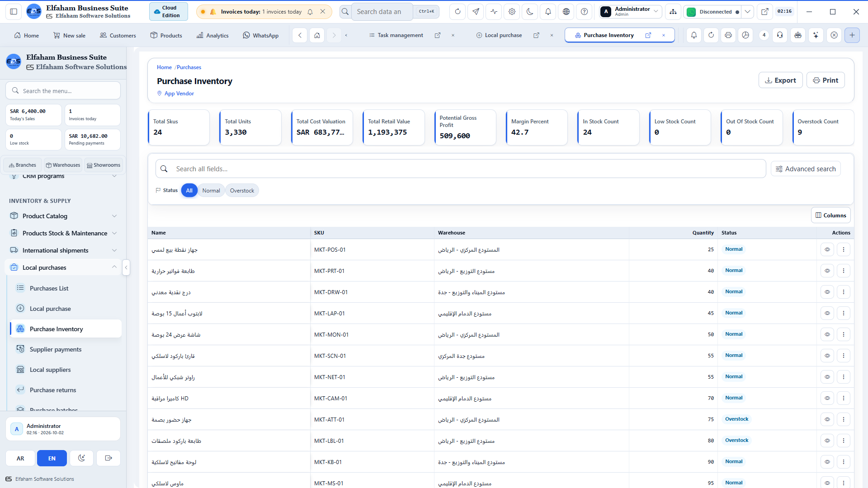The image size is (868, 488).
Task: Expand International shipments menu
Action: 63,250
